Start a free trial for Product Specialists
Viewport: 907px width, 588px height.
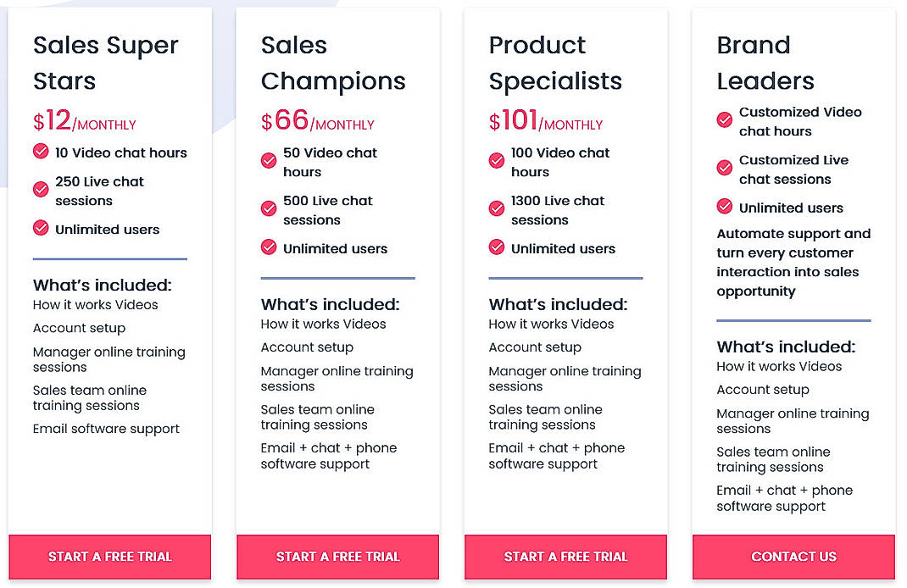click(x=565, y=557)
